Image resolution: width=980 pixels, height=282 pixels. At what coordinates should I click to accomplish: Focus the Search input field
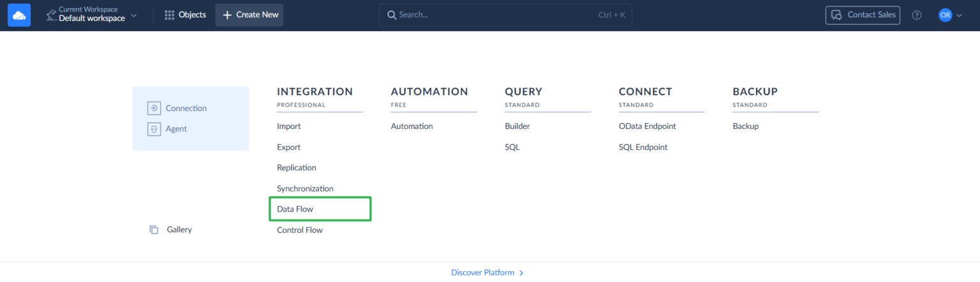coord(491,15)
